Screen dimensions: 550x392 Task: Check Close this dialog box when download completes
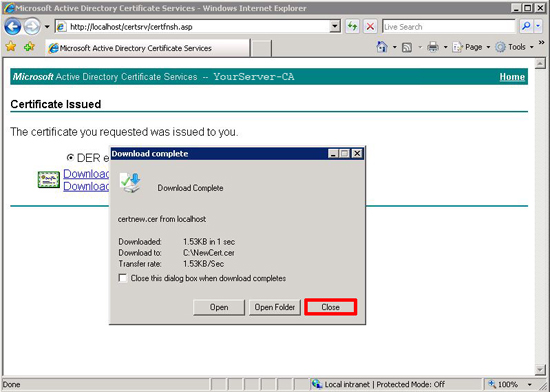point(122,278)
